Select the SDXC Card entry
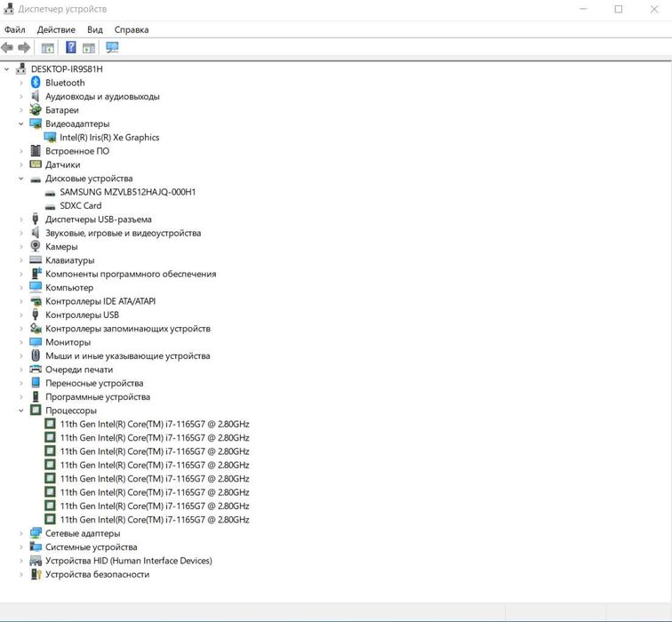The image size is (672, 622). pos(81,205)
